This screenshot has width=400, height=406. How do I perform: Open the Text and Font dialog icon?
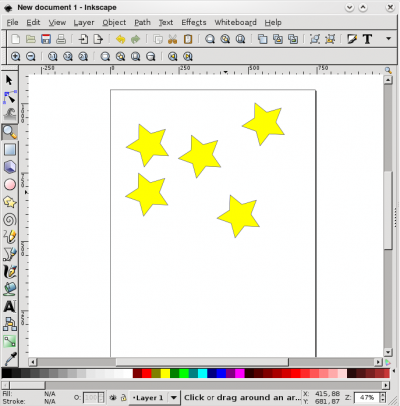pos(367,39)
